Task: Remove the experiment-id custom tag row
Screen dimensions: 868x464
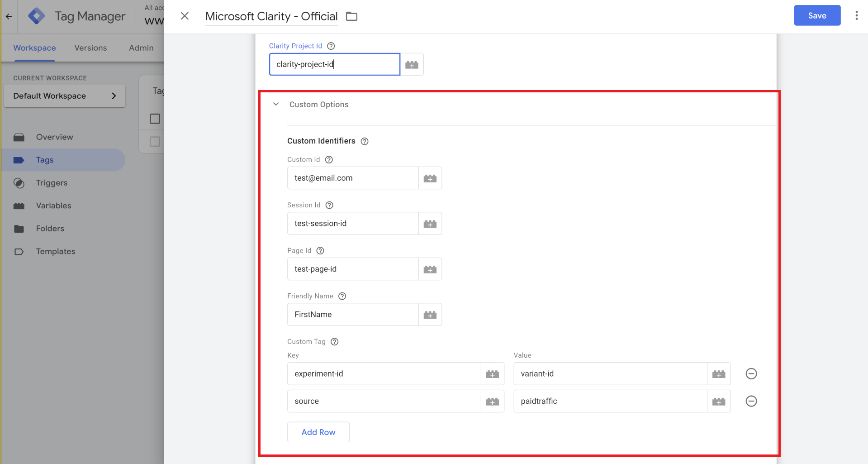Action: [x=751, y=373]
